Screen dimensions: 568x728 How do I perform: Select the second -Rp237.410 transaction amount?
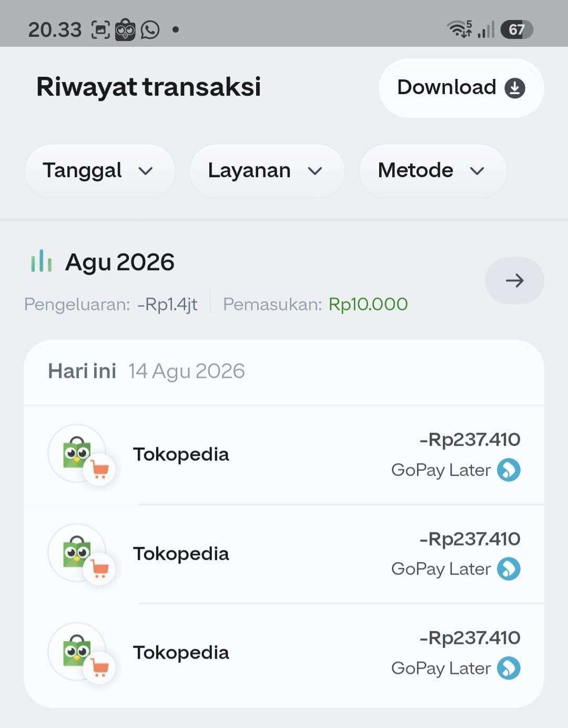(x=470, y=539)
